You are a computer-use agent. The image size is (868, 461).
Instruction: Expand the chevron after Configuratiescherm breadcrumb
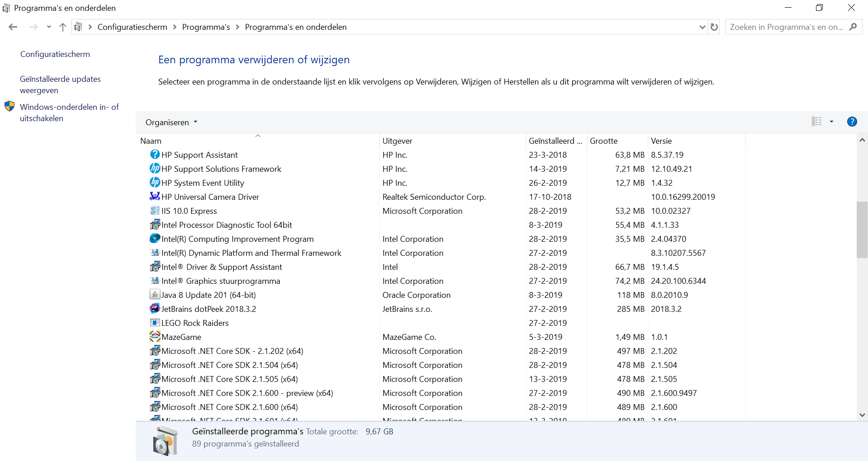tap(175, 27)
